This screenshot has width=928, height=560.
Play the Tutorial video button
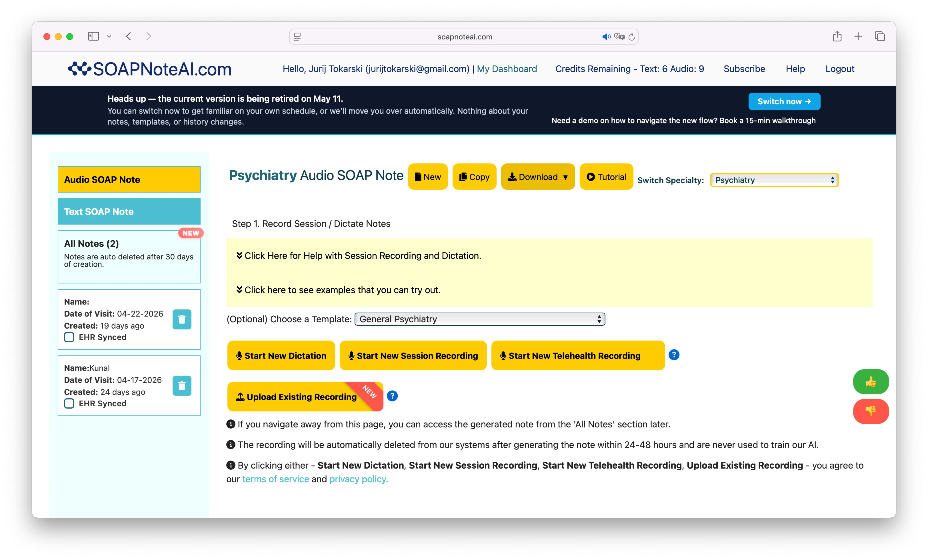[x=606, y=177]
